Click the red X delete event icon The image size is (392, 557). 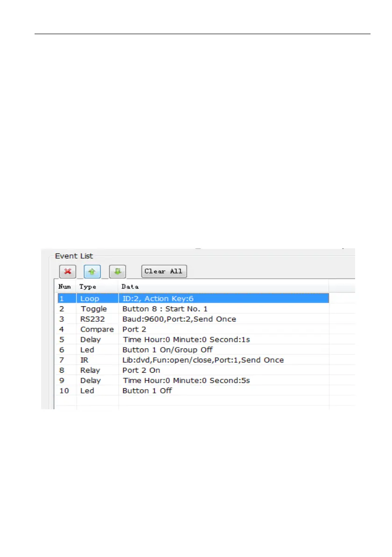coord(67,271)
